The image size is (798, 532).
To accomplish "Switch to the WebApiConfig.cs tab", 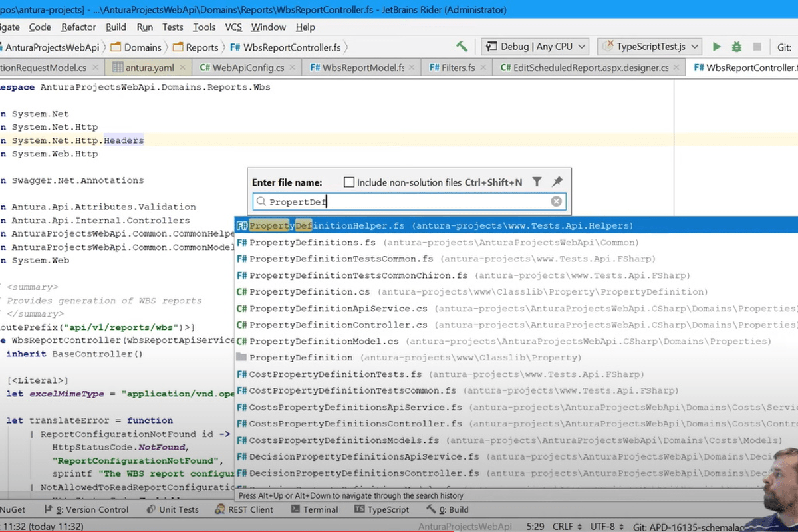I will [x=247, y=68].
